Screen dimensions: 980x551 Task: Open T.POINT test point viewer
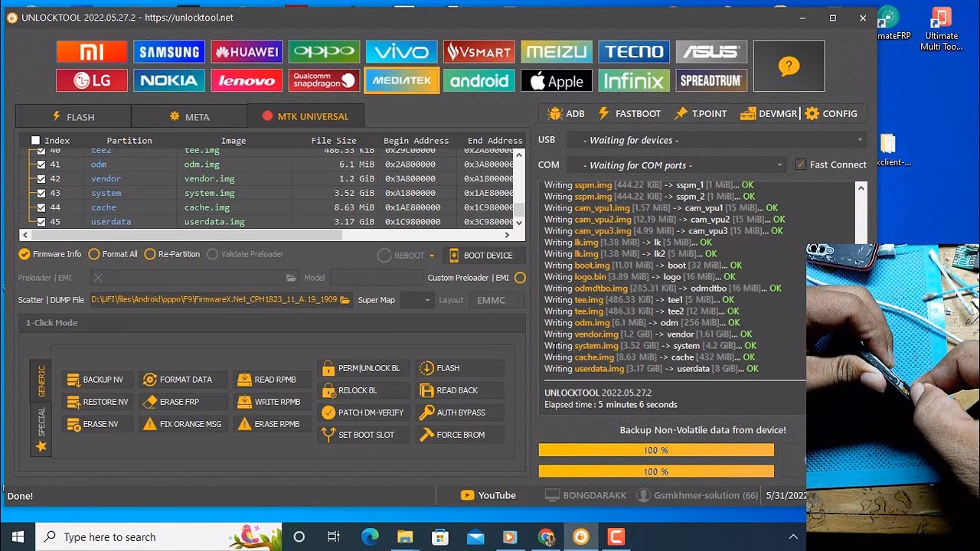(700, 113)
